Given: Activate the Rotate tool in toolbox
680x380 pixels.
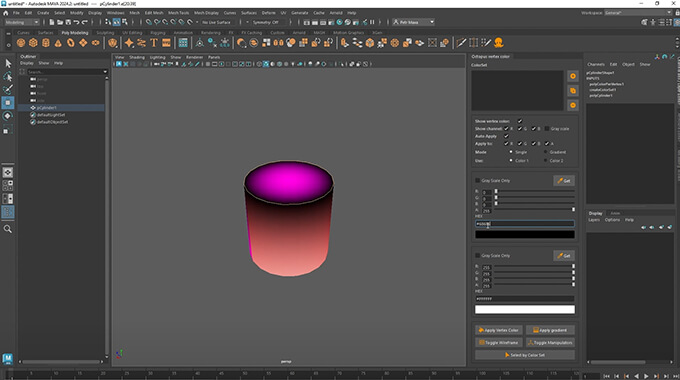Looking at the screenshot, I should 8,116.
